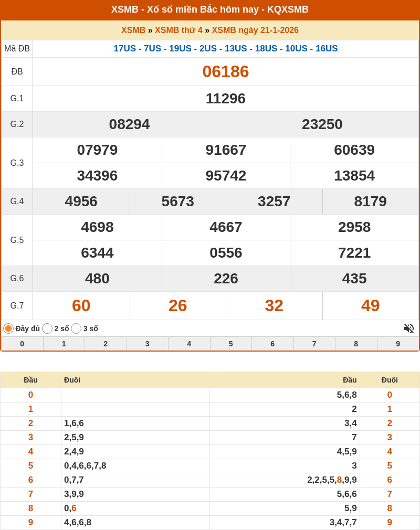Click the special prize number 06186
Image resolution: width=420 pixels, height=530 pixels.
coord(226,72)
